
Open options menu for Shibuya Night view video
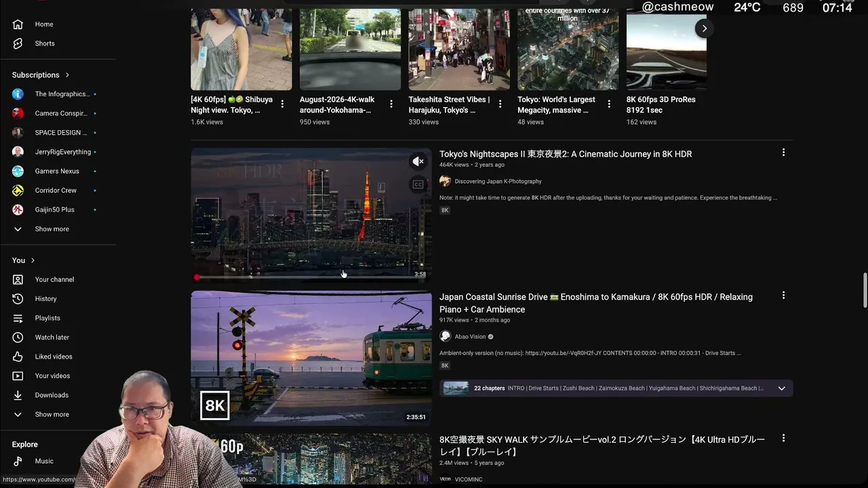click(x=282, y=104)
